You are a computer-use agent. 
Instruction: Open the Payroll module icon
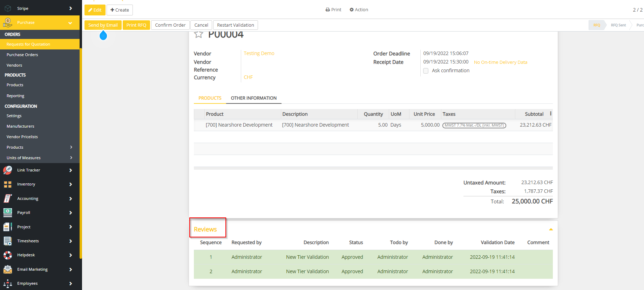pos(8,213)
